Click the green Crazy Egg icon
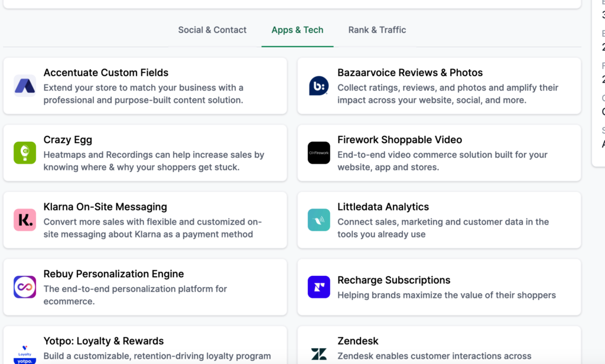Image resolution: width=605 pixels, height=364 pixels. 25,153
